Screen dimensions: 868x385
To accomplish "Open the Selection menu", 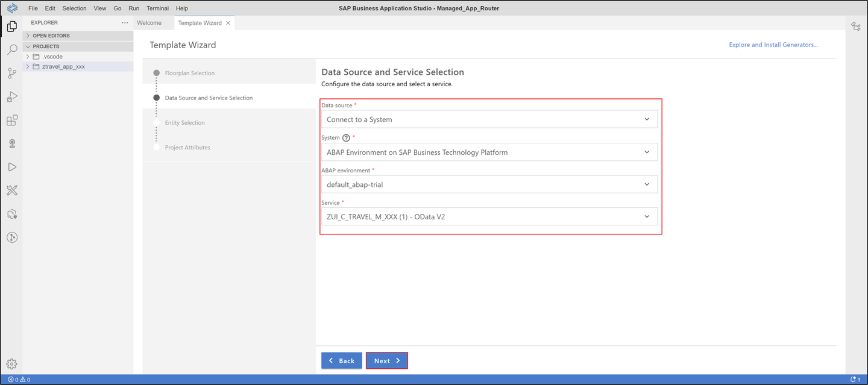I will pos(74,8).
